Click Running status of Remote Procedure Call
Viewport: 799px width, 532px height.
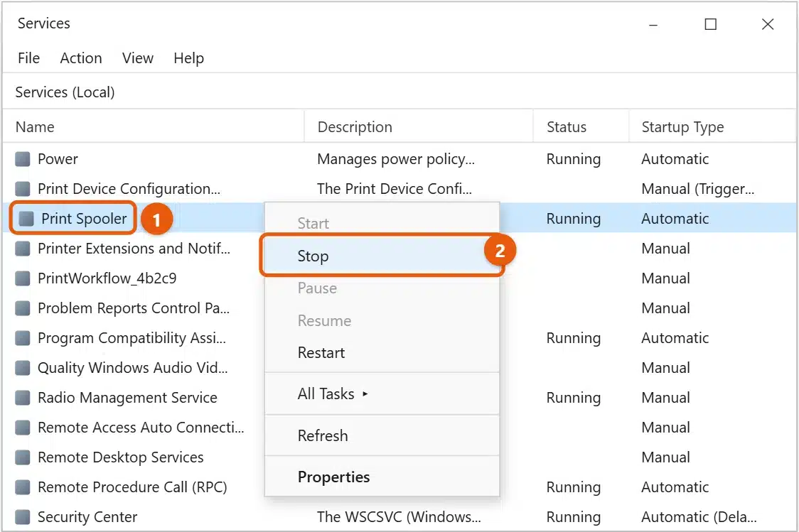coord(573,487)
